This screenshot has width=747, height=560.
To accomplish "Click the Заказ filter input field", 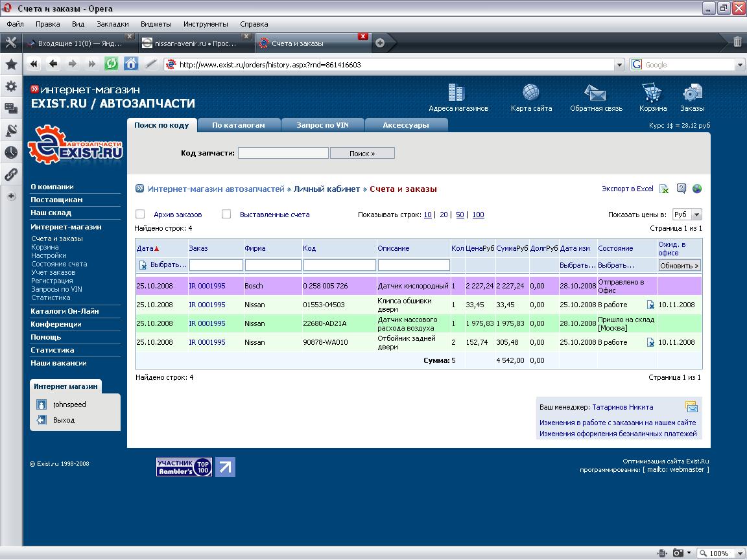I will click(x=216, y=265).
